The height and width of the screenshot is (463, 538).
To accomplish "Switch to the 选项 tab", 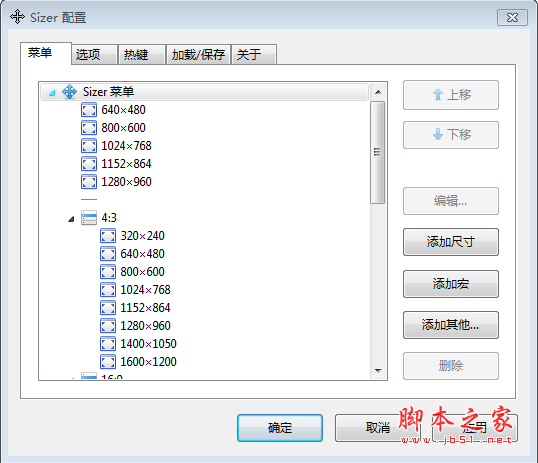I will tap(94, 55).
